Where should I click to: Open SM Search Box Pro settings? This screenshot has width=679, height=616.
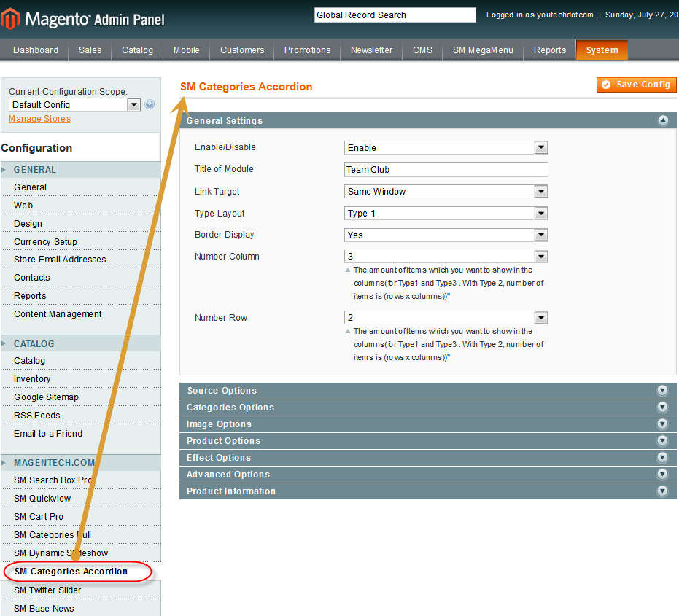[x=80, y=480]
